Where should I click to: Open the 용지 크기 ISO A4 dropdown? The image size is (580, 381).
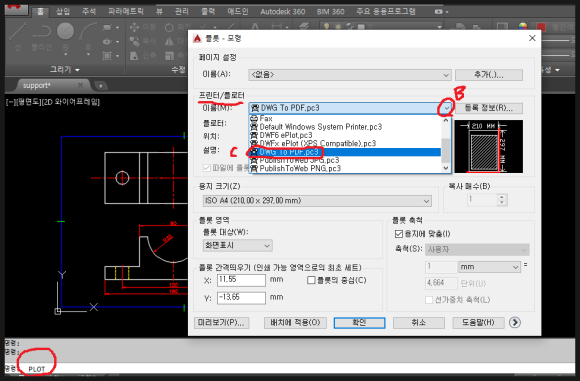(317, 201)
